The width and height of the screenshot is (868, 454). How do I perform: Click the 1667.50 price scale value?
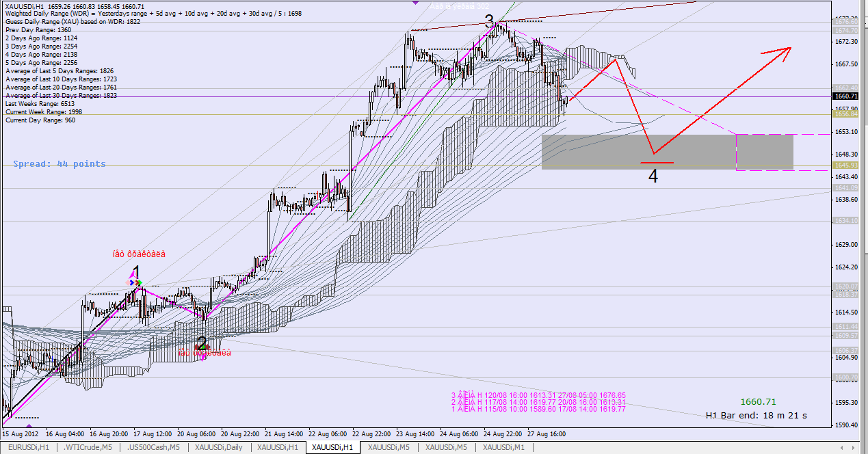tap(847, 64)
